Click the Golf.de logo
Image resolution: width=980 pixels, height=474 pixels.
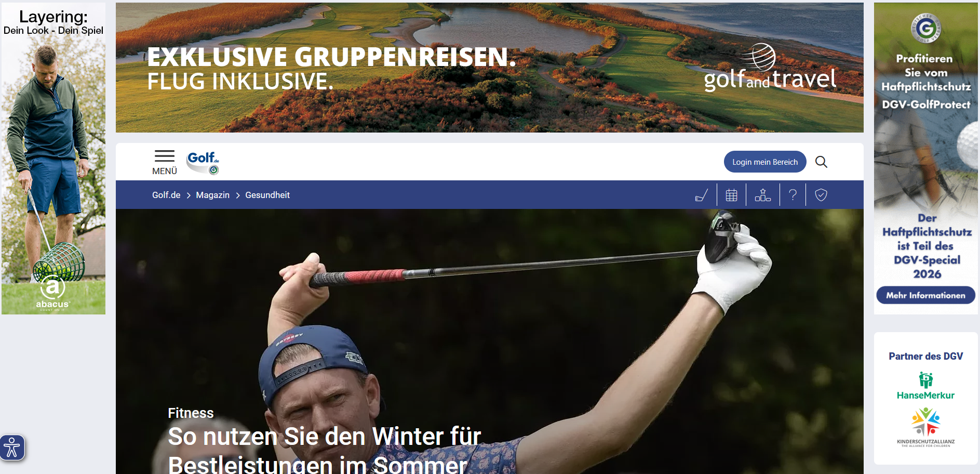pyautogui.click(x=203, y=162)
